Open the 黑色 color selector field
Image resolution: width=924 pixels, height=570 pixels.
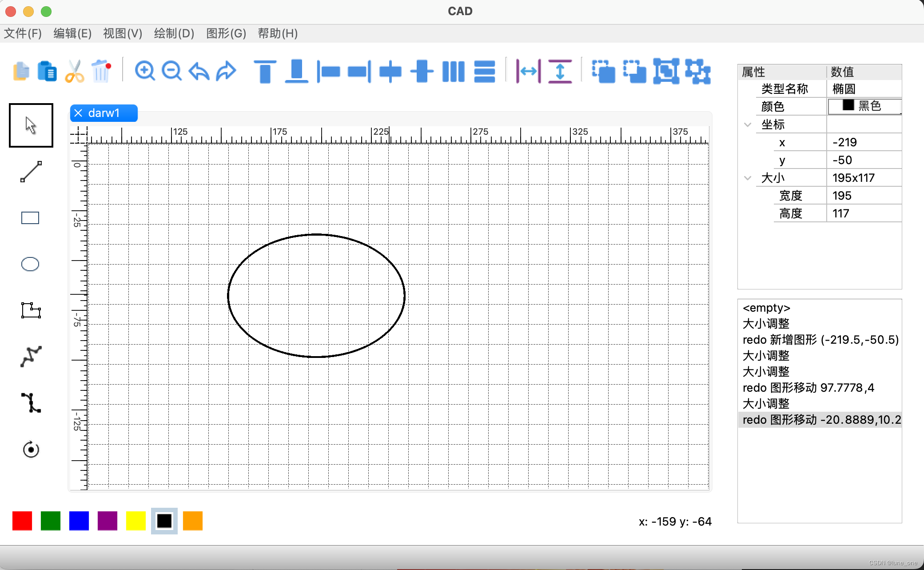(x=864, y=106)
